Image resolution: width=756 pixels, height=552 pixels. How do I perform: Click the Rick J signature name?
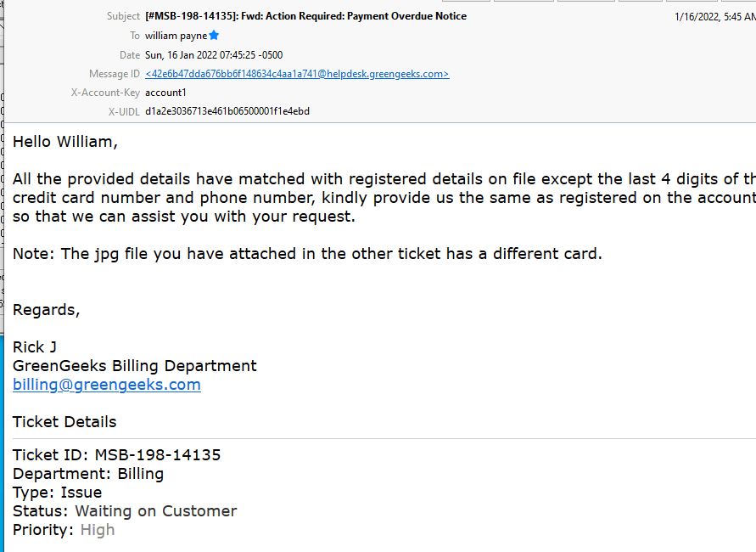coord(34,347)
